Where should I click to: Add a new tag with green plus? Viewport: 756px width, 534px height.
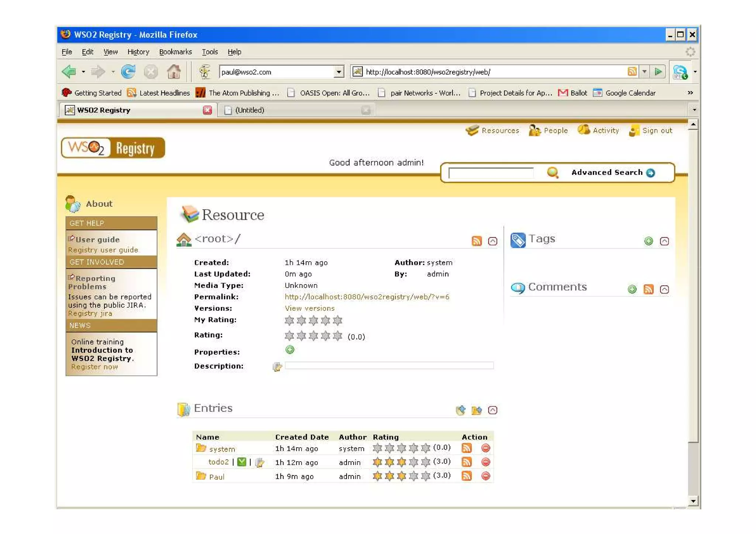649,241
